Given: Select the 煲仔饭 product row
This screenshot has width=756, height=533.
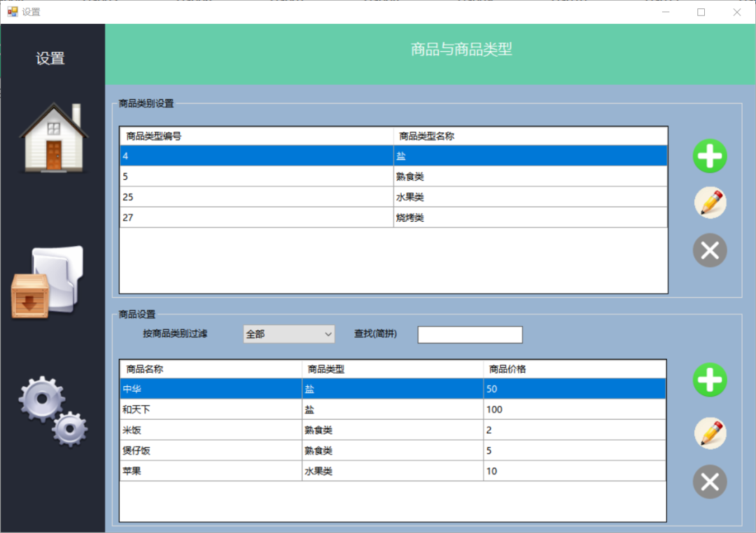Looking at the screenshot, I should [x=392, y=450].
